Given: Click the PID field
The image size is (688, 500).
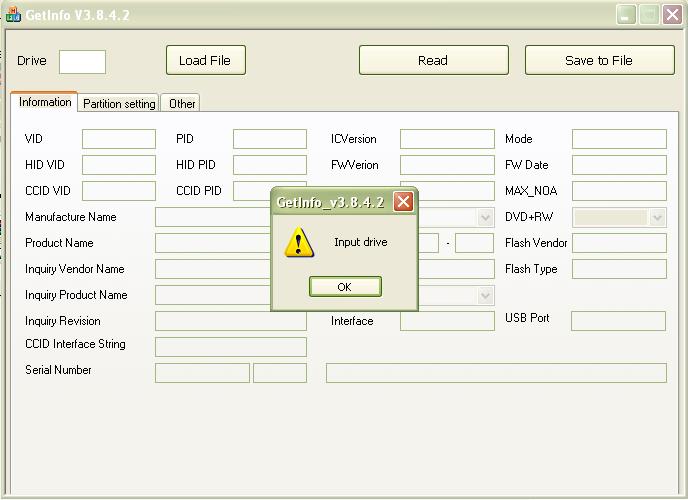Looking at the screenshot, I should (x=270, y=139).
